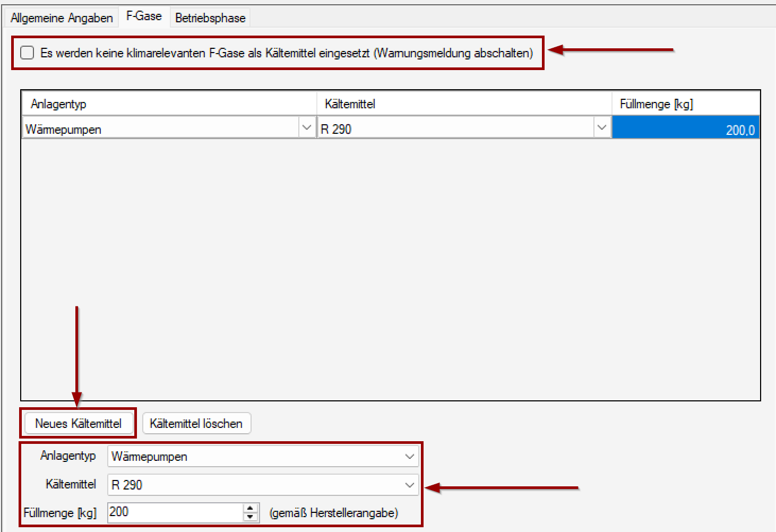Decrease Füllmenge with the down spinner arrow
This screenshot has height=532, width=776.
pyautogui.click(x=251, y=517)
